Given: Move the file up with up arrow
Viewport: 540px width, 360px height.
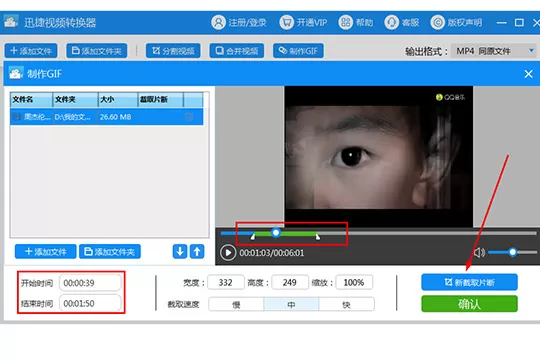Looking at the screenshot, I should [197, 251].
